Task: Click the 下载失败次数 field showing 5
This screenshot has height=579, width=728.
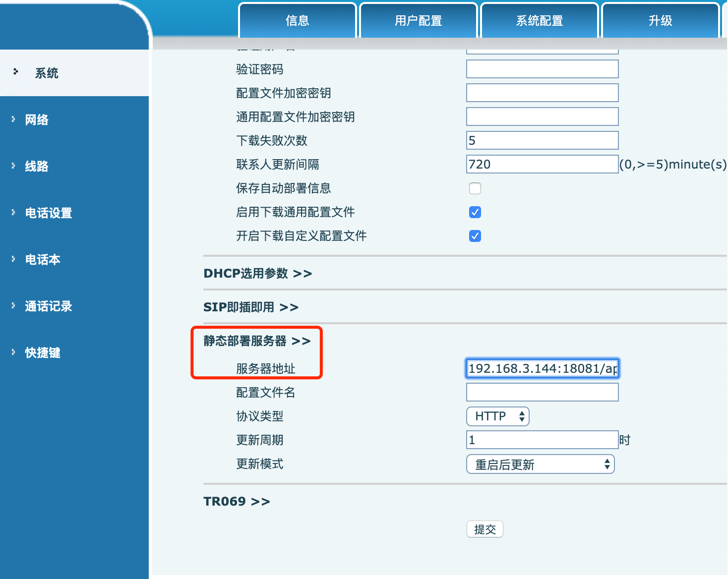Action: [543, 140]
